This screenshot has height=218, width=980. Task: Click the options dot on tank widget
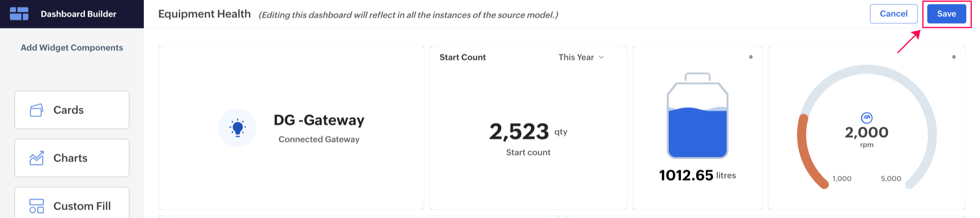pos(751,57)
